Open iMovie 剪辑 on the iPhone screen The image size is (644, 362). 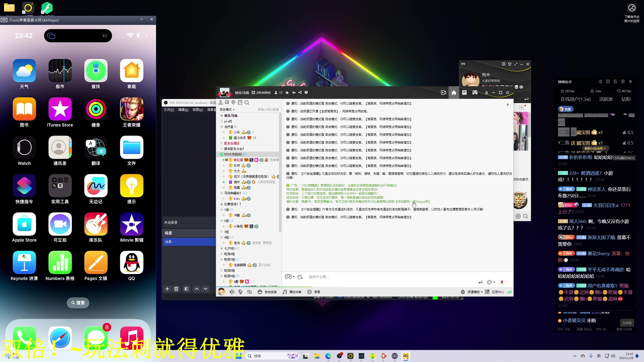pos(132,224)
